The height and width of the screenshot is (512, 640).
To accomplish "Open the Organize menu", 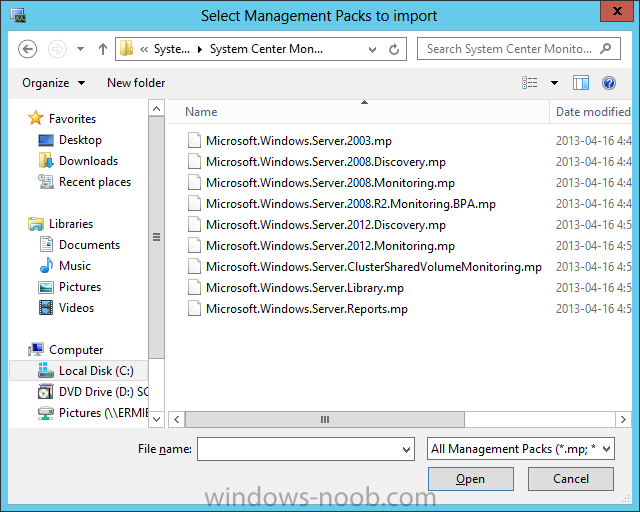I will coord(53,83).
